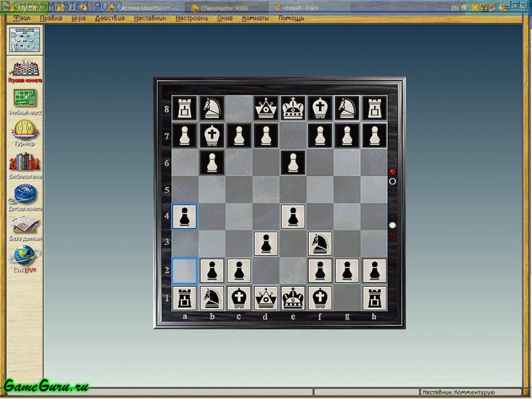This screenshot has height=399, width=532.
Task: Open the Настройки menu
Action: (x=191, y=18)
